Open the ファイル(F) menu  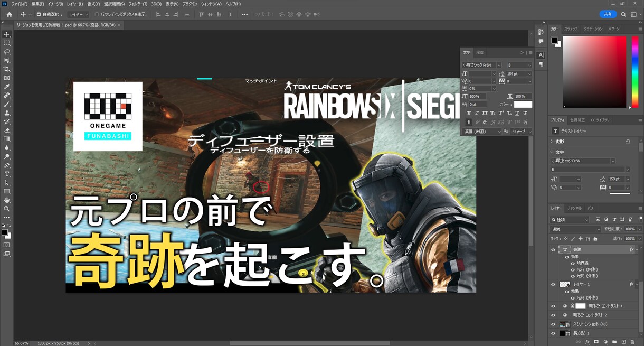[x=20, y=4]
